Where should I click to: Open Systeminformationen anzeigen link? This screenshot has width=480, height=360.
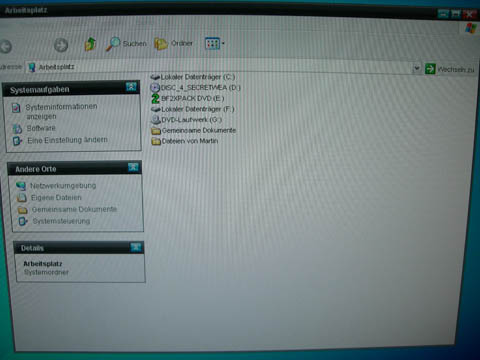click(61, 111)
